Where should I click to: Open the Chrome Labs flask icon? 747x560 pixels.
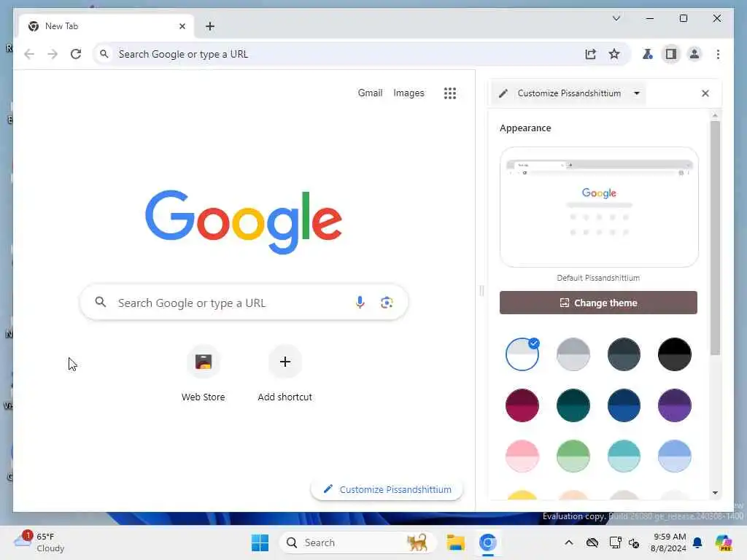click(648, 54)
